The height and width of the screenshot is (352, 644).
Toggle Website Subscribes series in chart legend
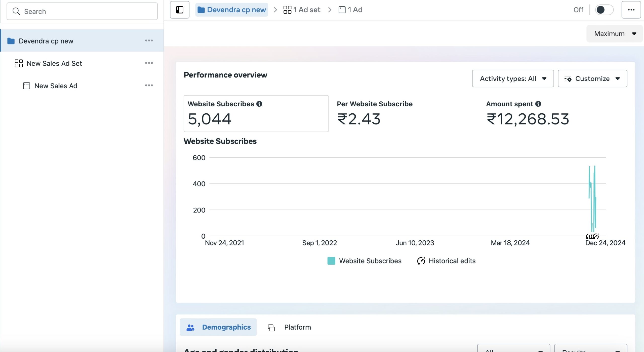[x=364, y=261]
